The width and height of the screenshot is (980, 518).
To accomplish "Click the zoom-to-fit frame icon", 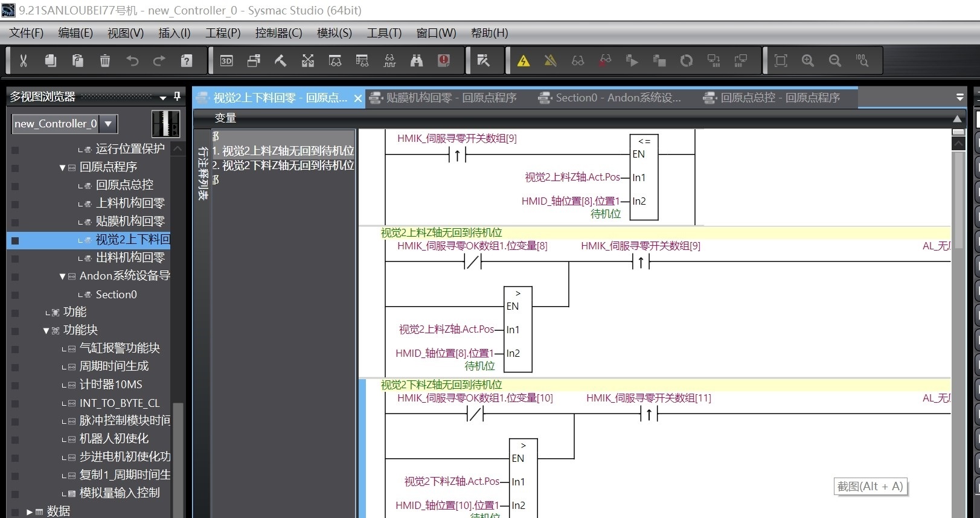I will pos(781,60).
